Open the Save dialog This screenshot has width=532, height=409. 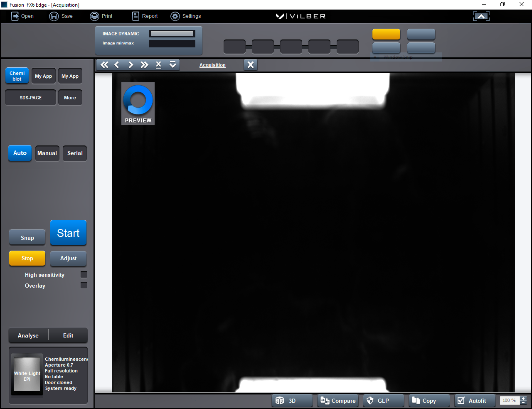(x=61, y=16)
